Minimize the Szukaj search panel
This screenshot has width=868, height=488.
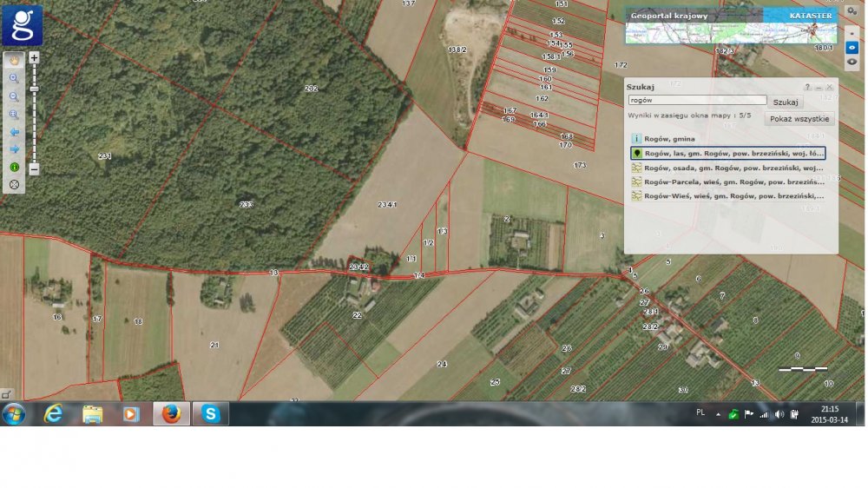click(819, 88)
